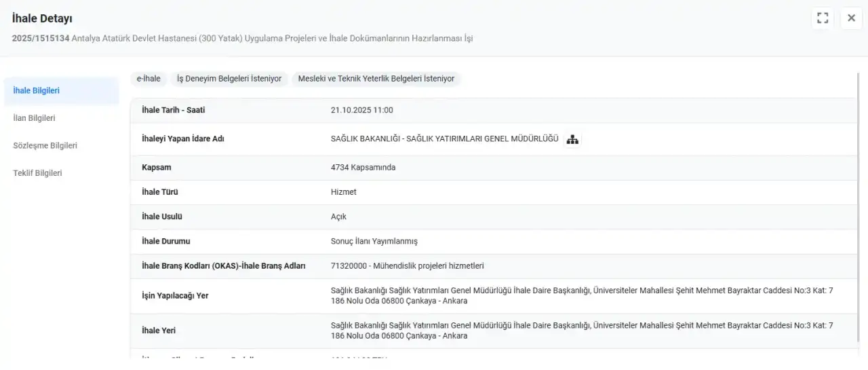Click the İş Deneyim Belgeleri İsteniyor chip
868x370 pixels.
[x=229, y=79]
